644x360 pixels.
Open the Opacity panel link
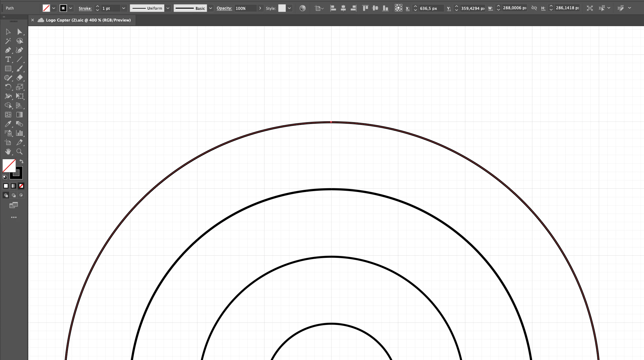coord(224,8)
